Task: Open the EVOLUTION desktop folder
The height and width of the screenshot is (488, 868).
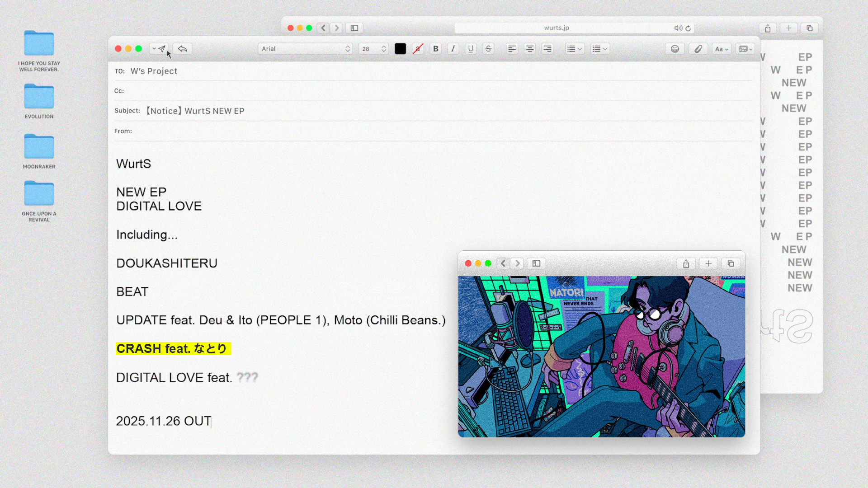Action: (x=39, y=97)
